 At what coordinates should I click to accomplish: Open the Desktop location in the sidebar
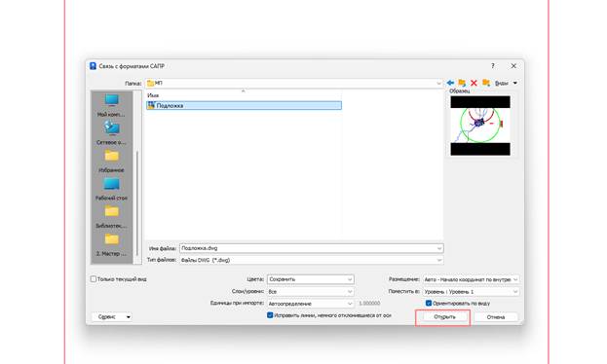pos(111,189)
